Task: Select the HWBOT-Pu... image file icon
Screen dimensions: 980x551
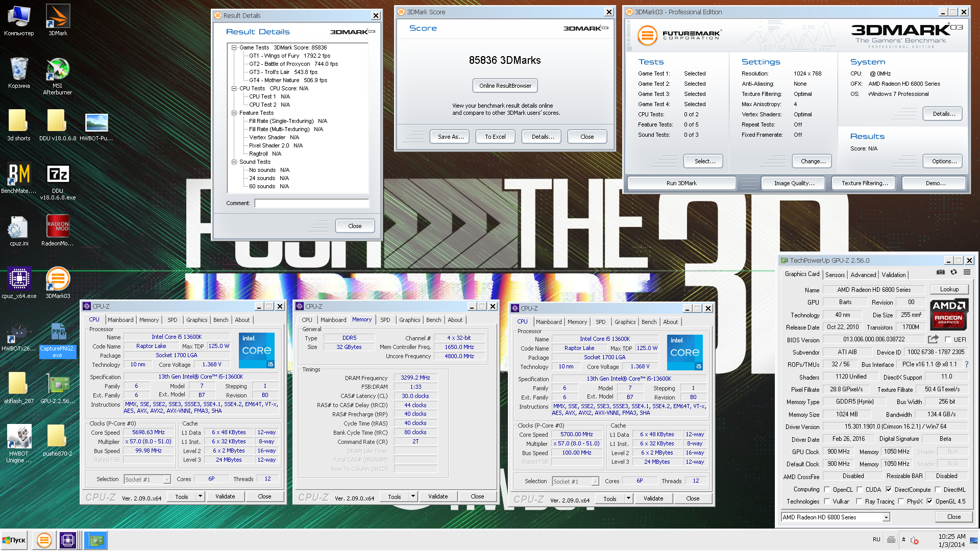Action: tap(96, 126)
